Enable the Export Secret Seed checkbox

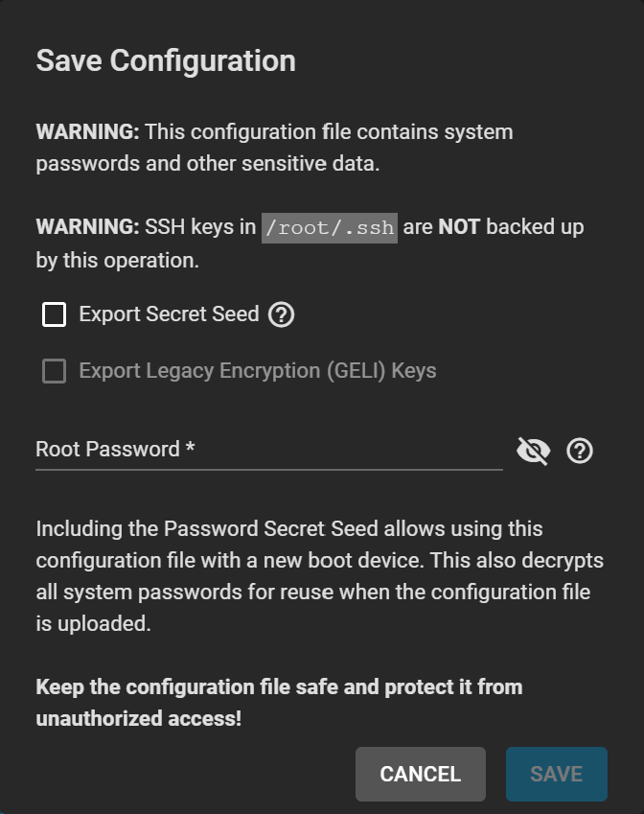pos(55,314)
